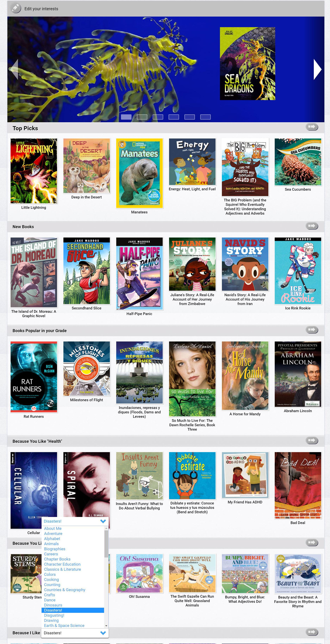Select the fourth carousel slide indicator
This screenshot has height=644, width=330.
(x=174, y=117)
